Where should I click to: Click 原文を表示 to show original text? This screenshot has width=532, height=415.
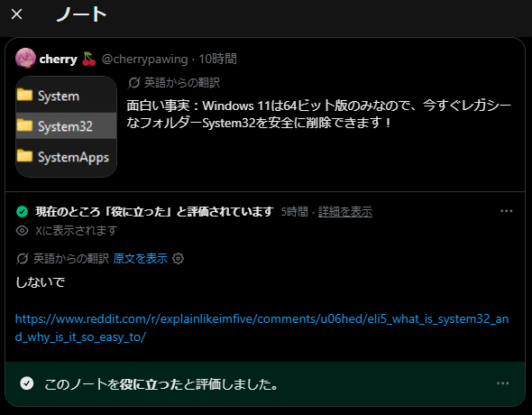(x=141, y=259)
